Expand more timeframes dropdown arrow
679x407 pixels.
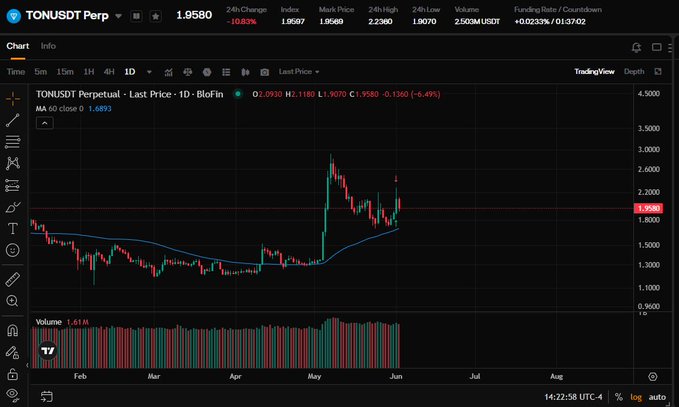tap(149, 72)
